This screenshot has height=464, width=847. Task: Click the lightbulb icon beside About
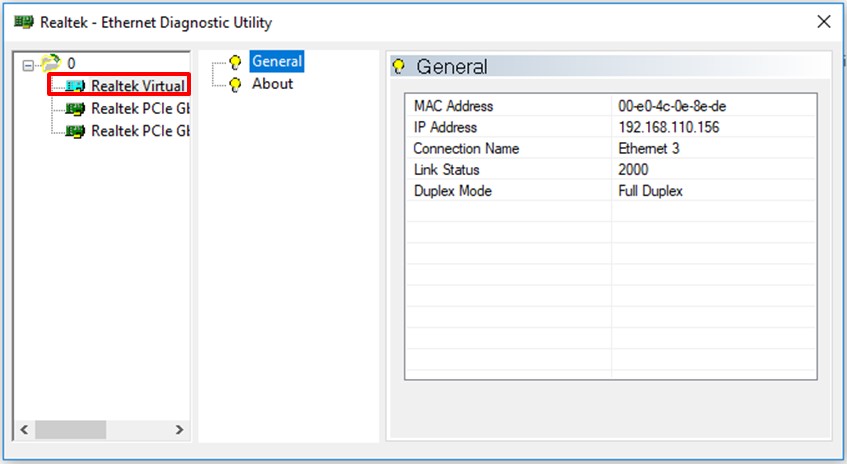tap(235, 85)
